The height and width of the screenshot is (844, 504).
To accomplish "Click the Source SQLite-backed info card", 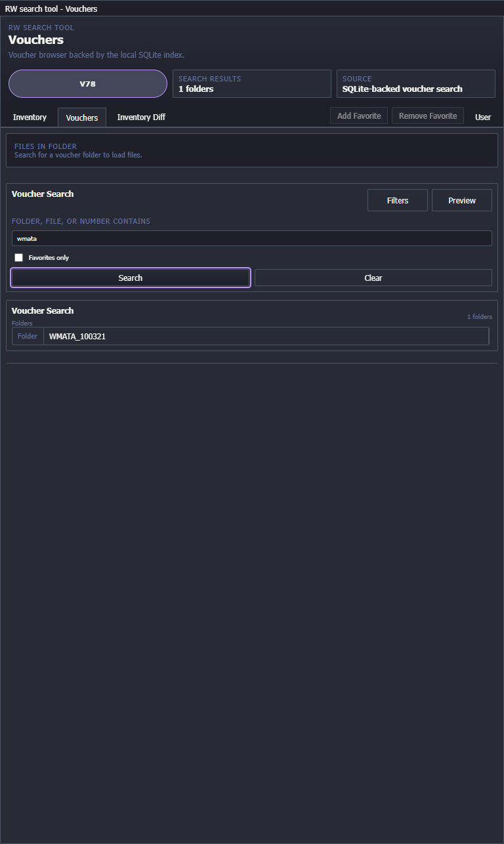I will click(x=415, y=84).
